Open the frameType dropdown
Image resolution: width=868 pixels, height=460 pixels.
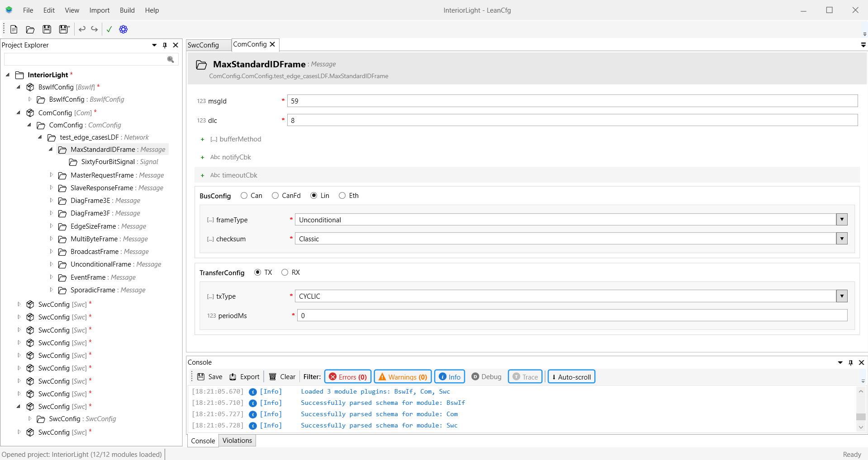pos(841,220)
